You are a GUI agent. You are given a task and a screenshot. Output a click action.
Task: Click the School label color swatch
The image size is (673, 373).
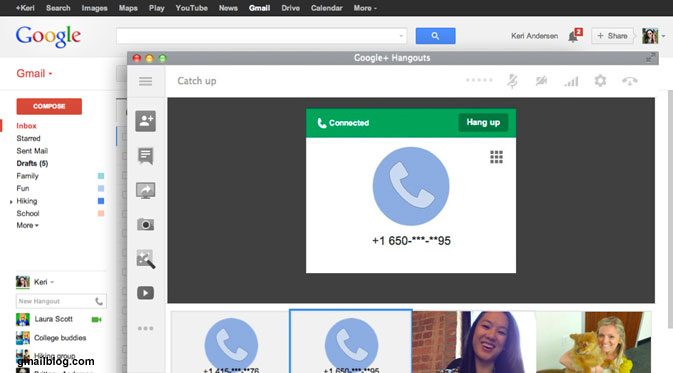coord(101,213)
